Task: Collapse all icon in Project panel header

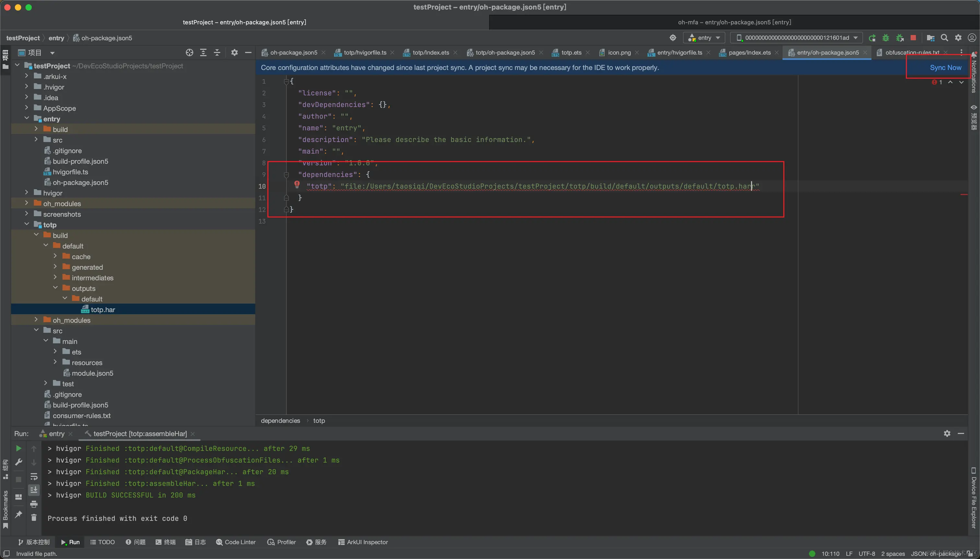Action: [217, 53]
